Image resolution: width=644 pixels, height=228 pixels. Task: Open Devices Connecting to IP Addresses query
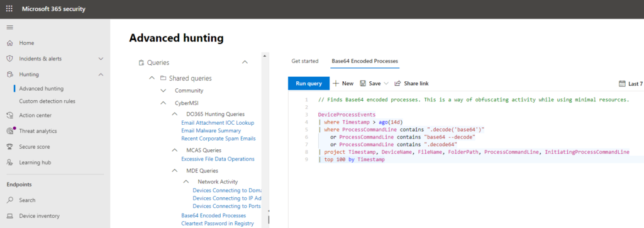tap(226, 198)
